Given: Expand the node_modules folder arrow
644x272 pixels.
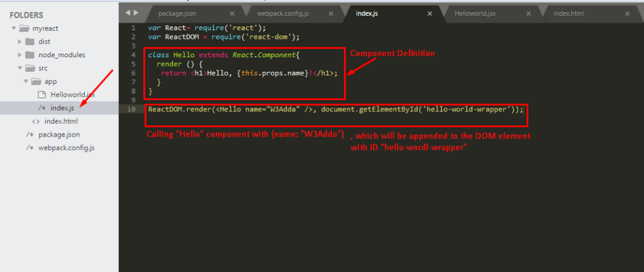Looking at the screenshot, I should 19,55.
